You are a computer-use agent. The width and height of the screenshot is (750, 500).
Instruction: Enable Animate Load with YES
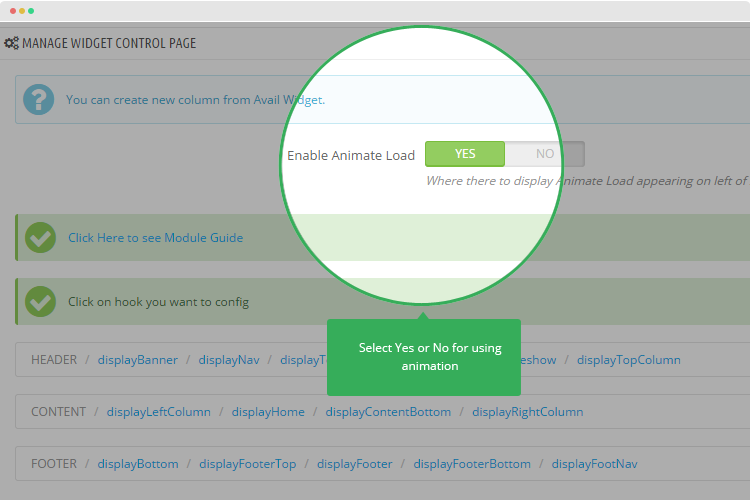point(465,154)
